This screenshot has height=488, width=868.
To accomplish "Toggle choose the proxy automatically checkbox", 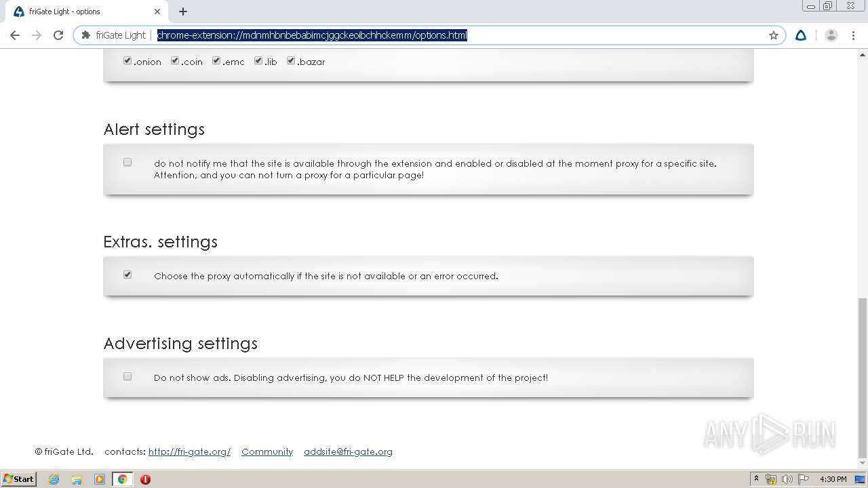I will tap(127, 274).
